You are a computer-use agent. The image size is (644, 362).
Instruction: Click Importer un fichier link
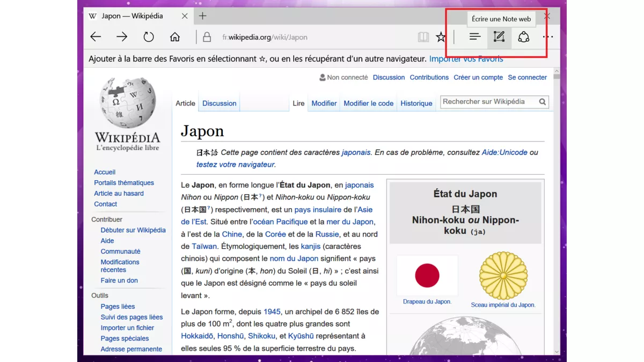point(127,328)
